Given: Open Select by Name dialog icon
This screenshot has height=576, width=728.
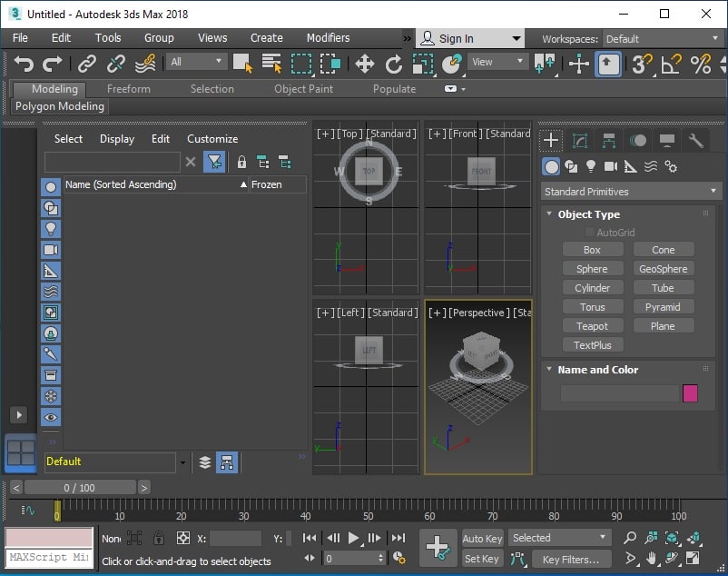Looking at the screenshot, I should pos(271,64).
